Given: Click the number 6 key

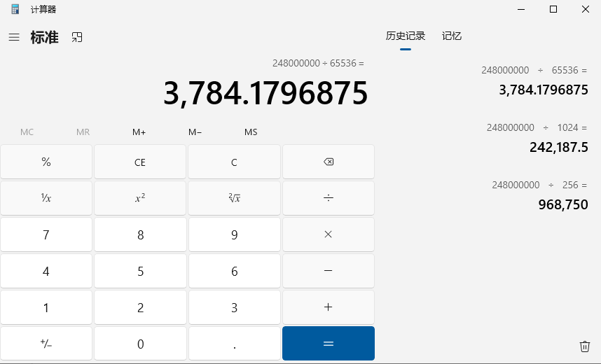Looking at the screenshot, I should (x=235, y=271).
